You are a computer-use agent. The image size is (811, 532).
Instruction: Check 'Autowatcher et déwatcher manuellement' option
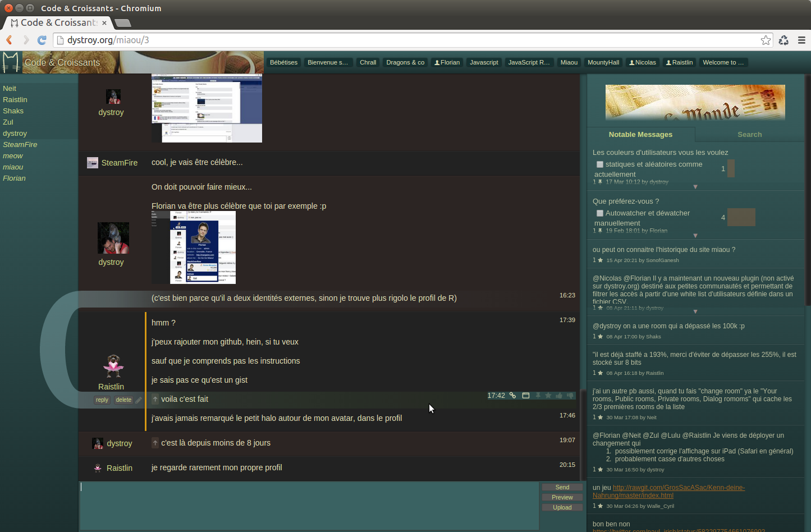(600, 213)
